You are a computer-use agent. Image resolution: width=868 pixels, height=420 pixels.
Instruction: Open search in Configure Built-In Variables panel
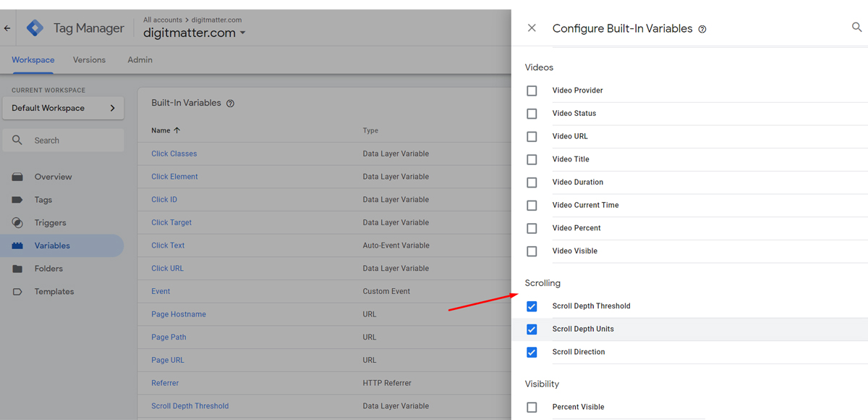(856, 28)
